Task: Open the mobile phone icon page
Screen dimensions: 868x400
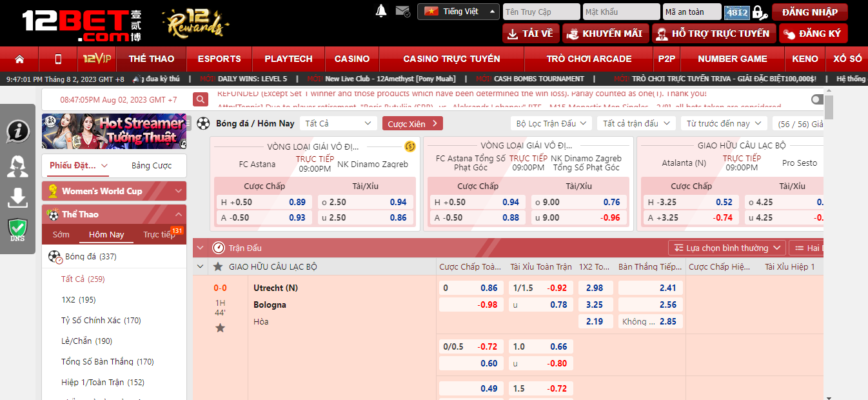Action: click(x=58, y=59)
